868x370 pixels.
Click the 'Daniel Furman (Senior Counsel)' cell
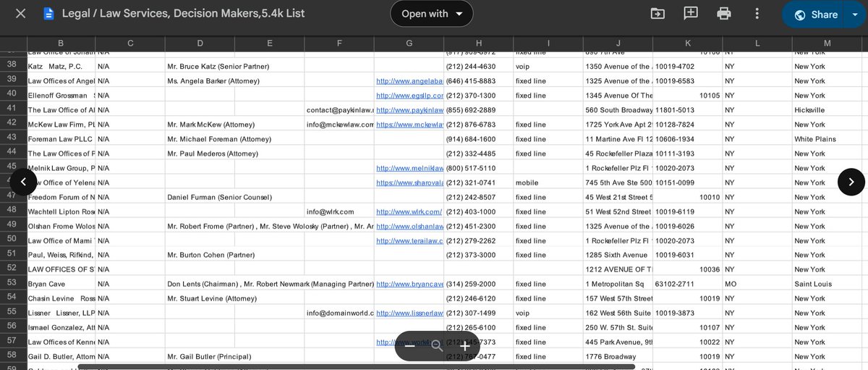pyautogui.click(x=219, y=197)
